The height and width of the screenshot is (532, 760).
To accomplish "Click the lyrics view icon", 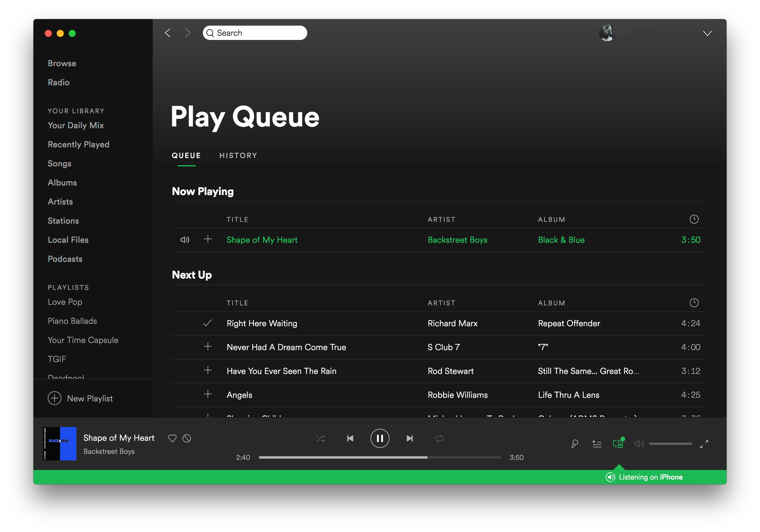I will click(x=574, y=444).
